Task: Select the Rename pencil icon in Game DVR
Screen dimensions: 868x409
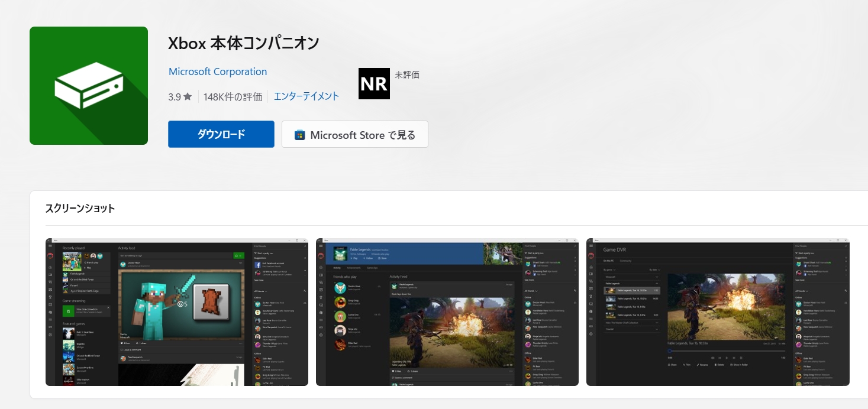Action: [699, 365]
